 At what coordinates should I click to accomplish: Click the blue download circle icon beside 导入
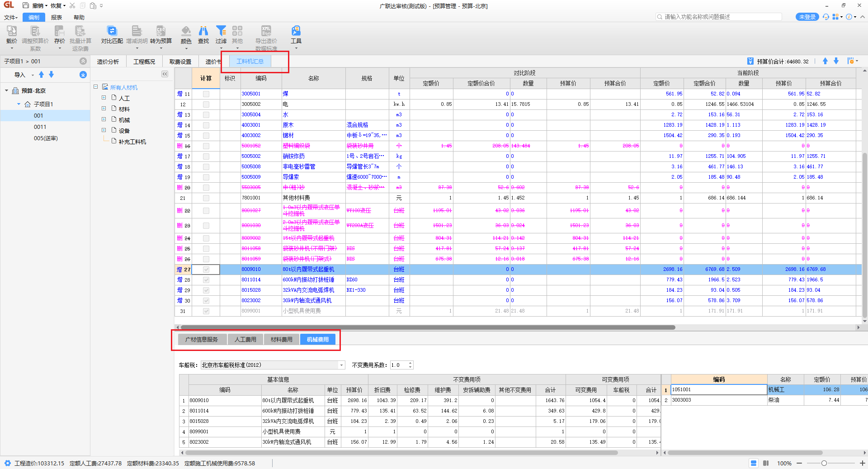[x=83, y=75]
